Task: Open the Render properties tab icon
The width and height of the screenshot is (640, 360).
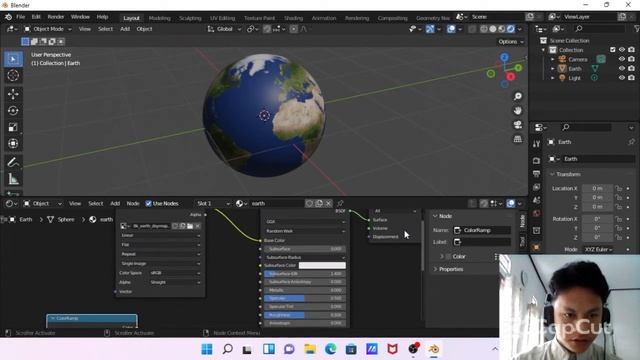Action: point(536,161)
